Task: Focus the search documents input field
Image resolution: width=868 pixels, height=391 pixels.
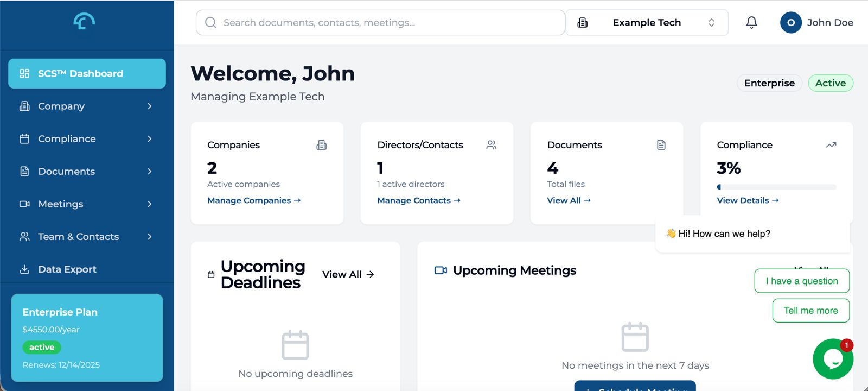Action: [380, 23]
